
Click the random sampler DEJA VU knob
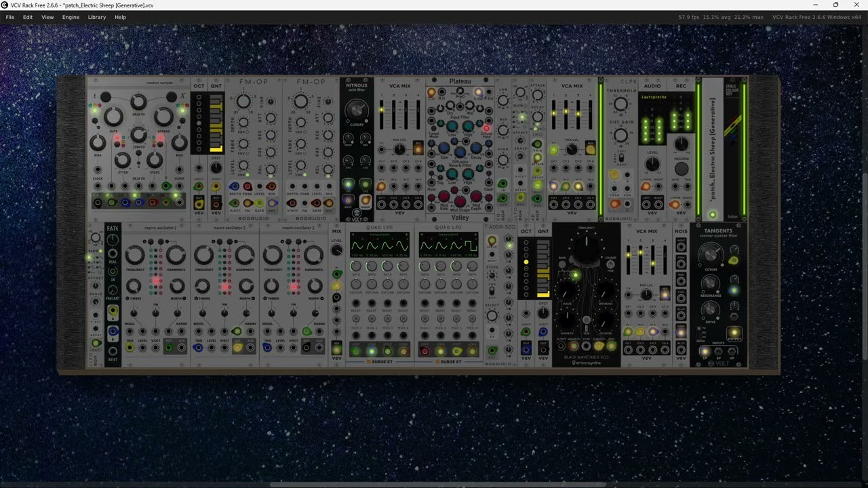tap(138, 102)
